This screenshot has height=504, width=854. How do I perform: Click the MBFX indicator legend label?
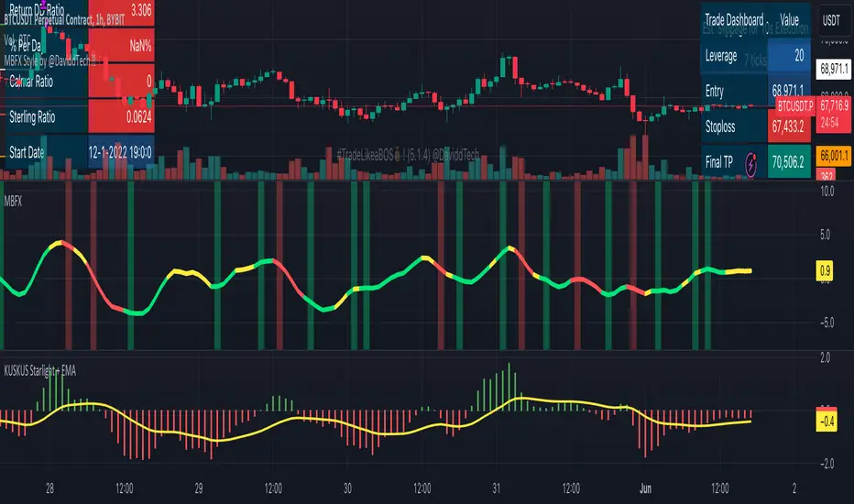[x=13, y=201]
